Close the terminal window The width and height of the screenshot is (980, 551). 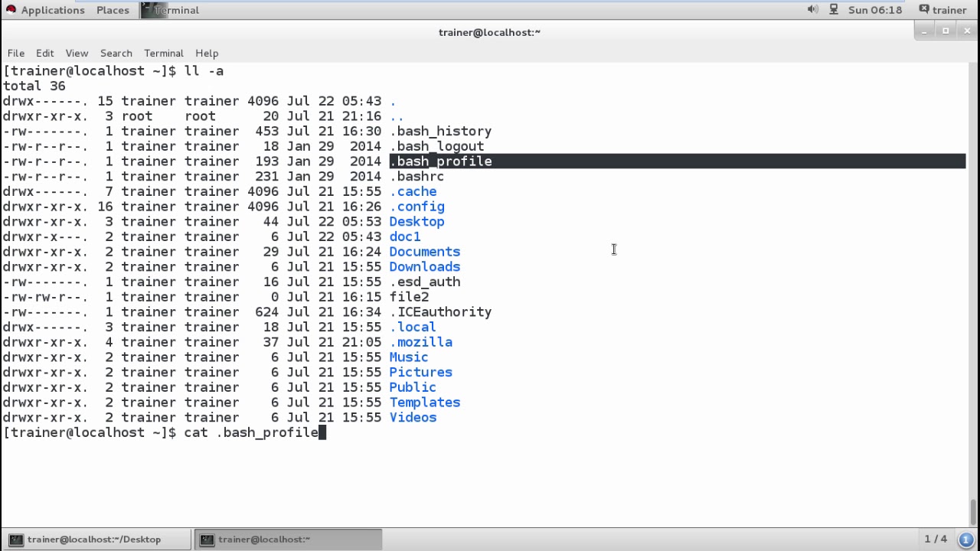(967, 31)
